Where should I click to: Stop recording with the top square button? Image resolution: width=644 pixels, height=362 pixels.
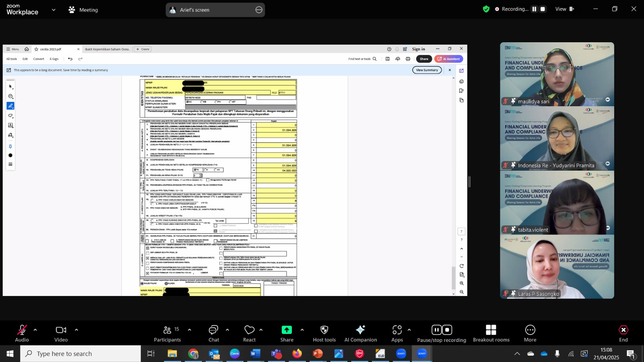tap(543, 9)
